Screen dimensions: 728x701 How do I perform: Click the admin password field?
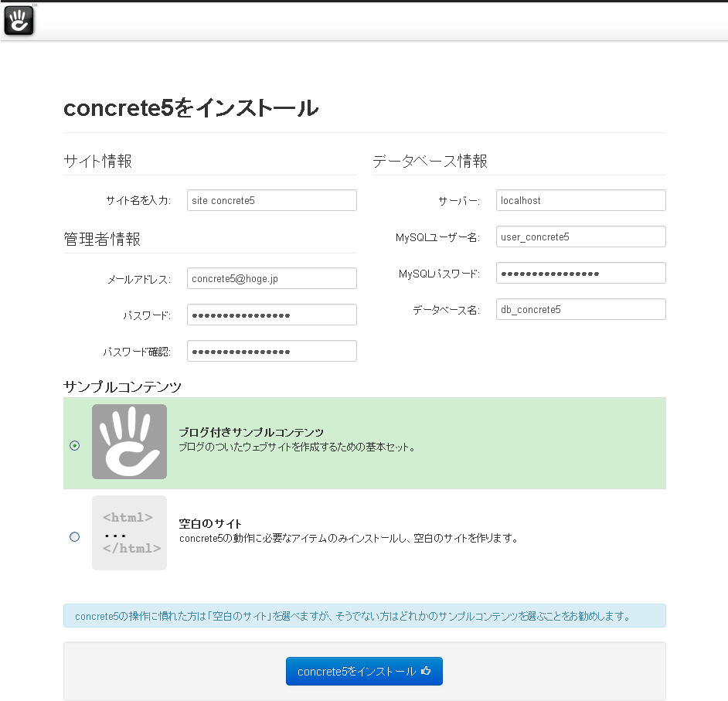[x=271, y=315]
